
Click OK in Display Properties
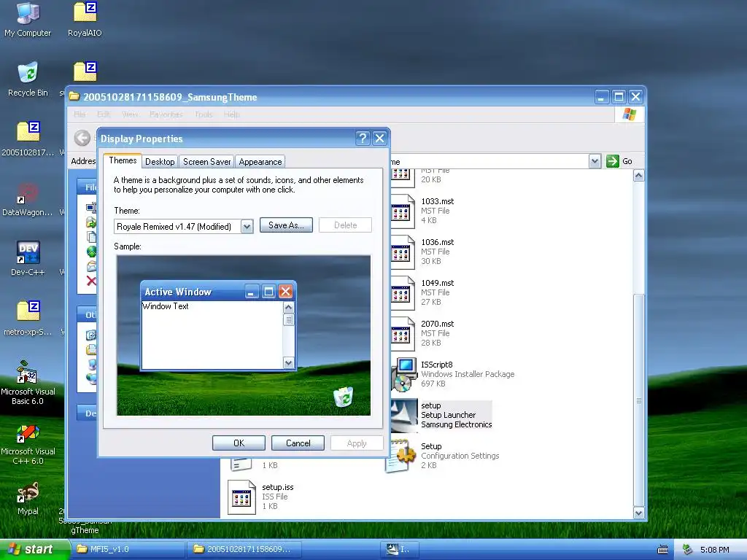(x=239, y=443)
